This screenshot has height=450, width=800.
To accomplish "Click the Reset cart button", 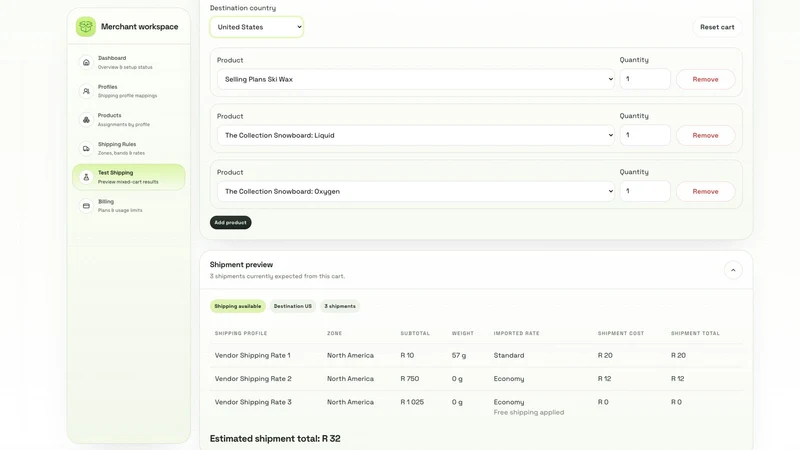I will point(717,27).
